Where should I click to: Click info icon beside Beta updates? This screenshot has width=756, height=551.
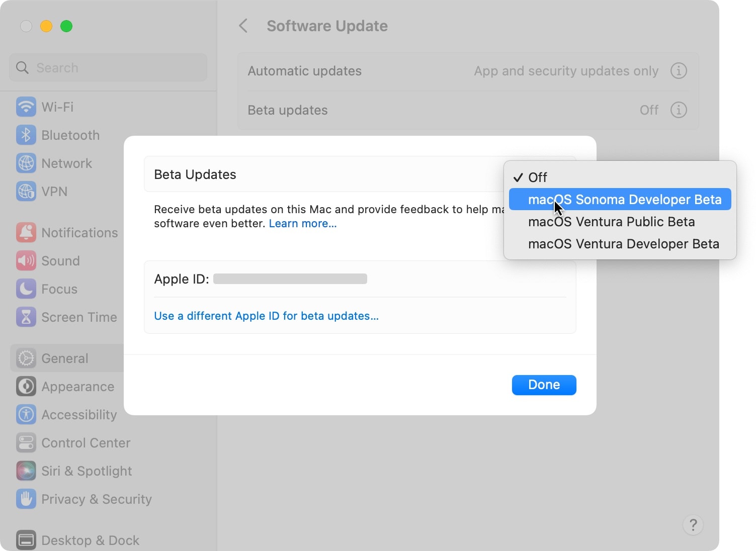678,110
